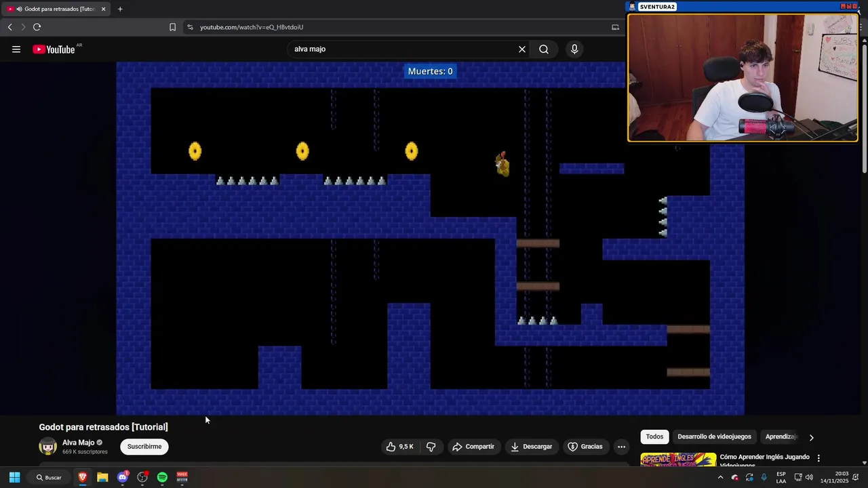Open Alva Majo channel avatar

pyautogui.click(x=48, y=447)
